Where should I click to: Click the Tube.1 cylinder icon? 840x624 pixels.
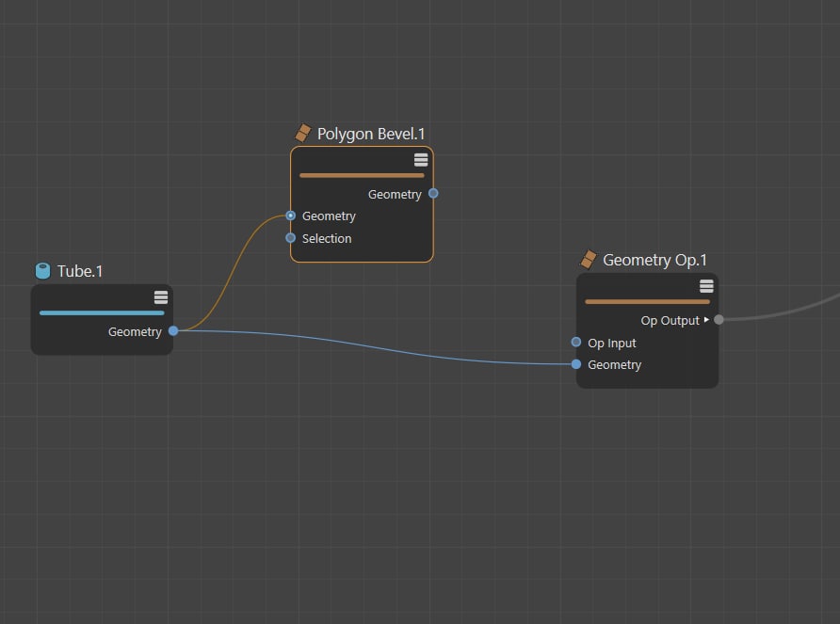pyautogui.click(x=42, y=271)
